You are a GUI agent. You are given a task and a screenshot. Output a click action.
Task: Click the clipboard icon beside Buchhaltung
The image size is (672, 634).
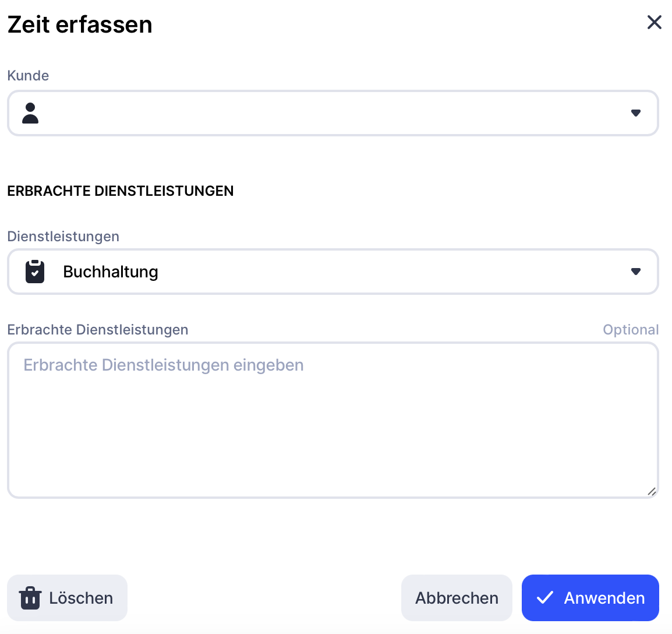(35, 272)
